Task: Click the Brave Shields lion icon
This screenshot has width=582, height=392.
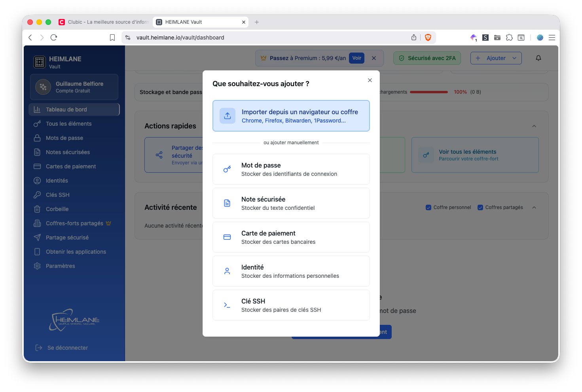Action: (x=428, y=38)
